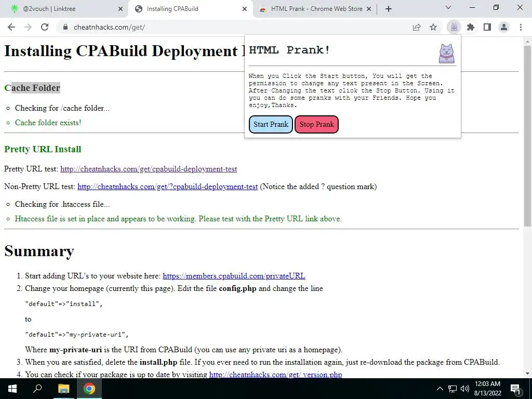Open the Chrome profile avatar
The width and height of the screenshot is (532, 399).
(504, 27)
